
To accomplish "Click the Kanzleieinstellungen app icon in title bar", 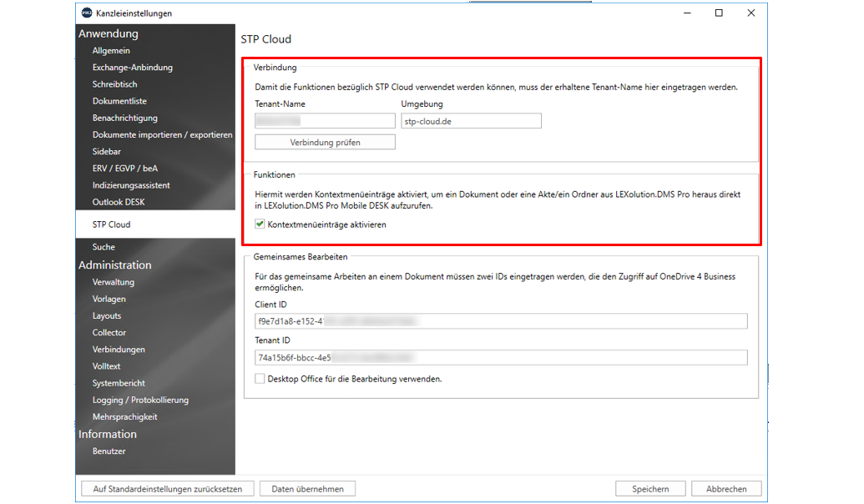I will [x=87, y=13].
